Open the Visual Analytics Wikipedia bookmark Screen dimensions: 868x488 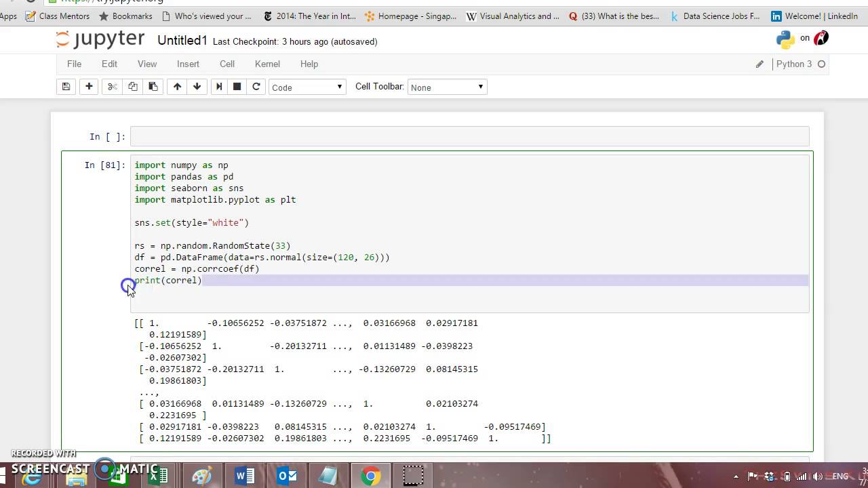tap(513, 16)
